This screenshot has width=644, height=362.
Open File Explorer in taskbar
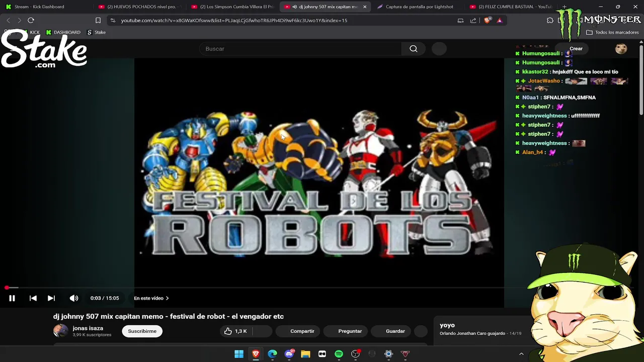click(305, 354)
